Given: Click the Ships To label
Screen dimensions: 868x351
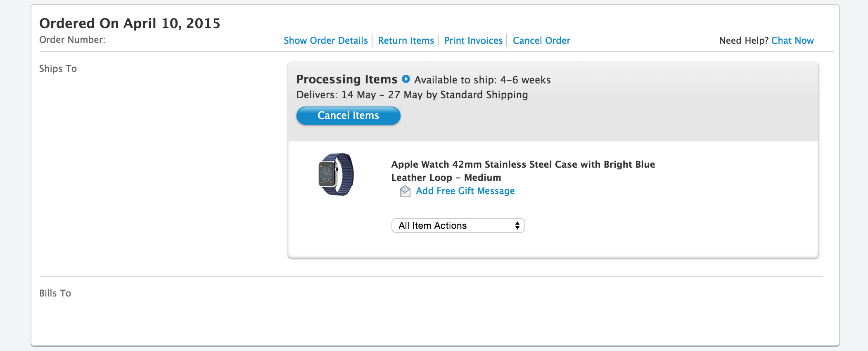Looking at the screenshot, I should pos(58,69).
